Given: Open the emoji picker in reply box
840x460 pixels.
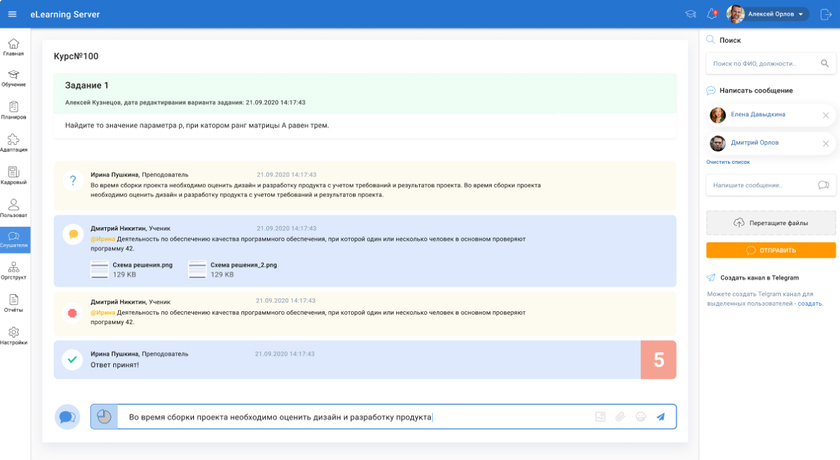Looking at the screenshot, I should [640, 417].
